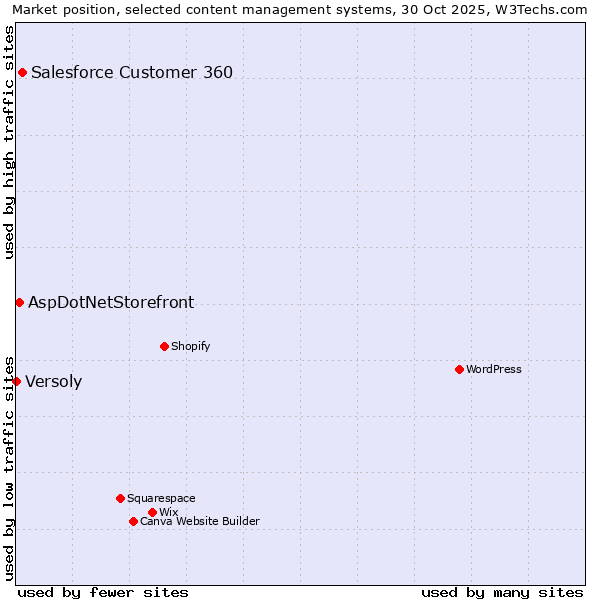Image resolution: width=600 pixels, height=600 pixels.
Task: Click the chart title mentioning W3Techs.com
Action: point(300,9)
